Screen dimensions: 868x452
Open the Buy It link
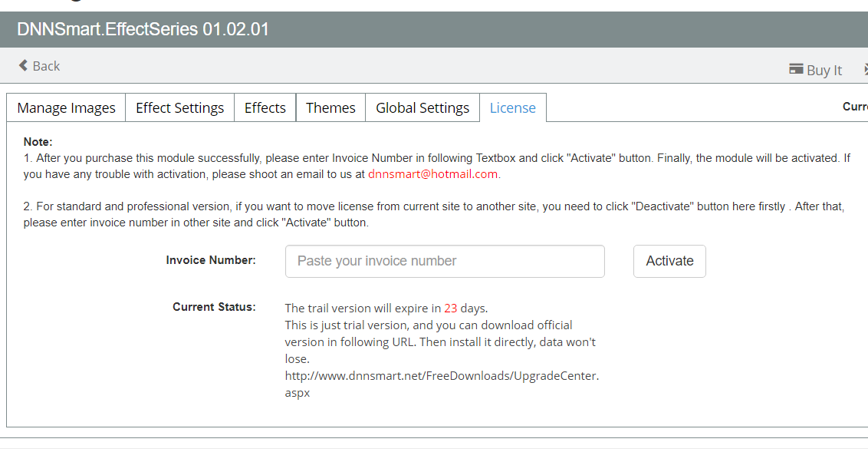[815, 70]
